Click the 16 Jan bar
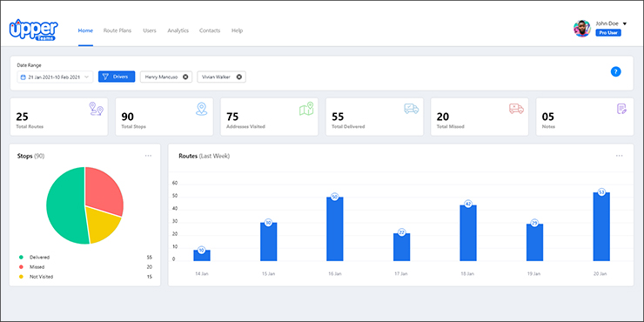Screen dimensions: 644x322 click(335, 229)
